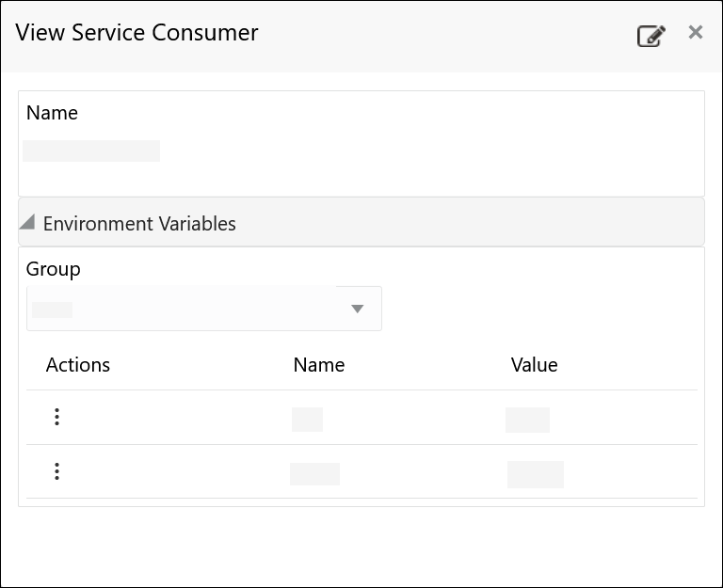Collapse the Environment Variables triangle
Viewport: 723px width, 588px height.
point(27,223)
